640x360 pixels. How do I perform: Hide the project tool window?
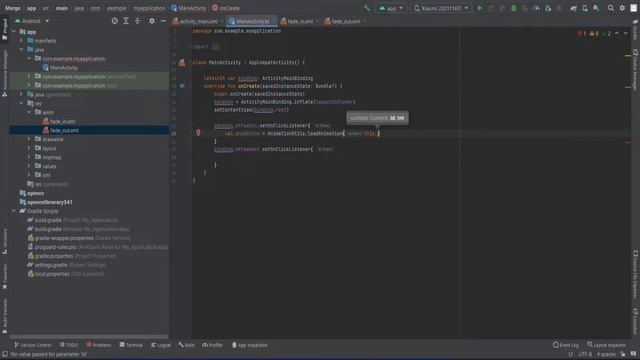[x=163, y=21]
